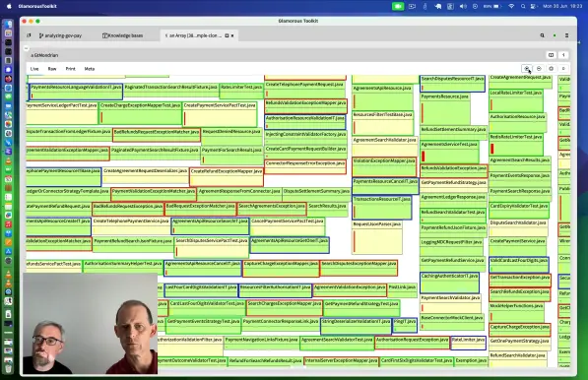
Task: Select the CreatePaymentServicePactTest.java node
Action: 220,114
